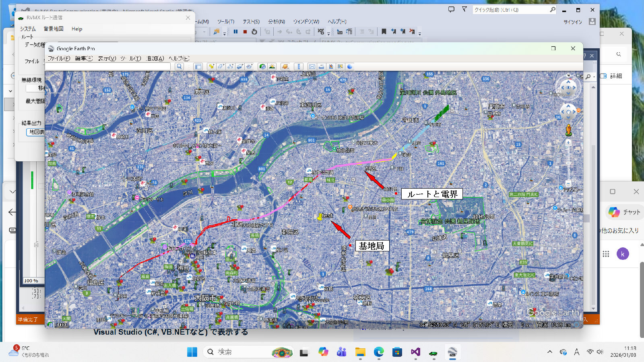Expand the overflow arrow beside the pause button
Viewport: 644px width, 362px height.
(225, 34)
